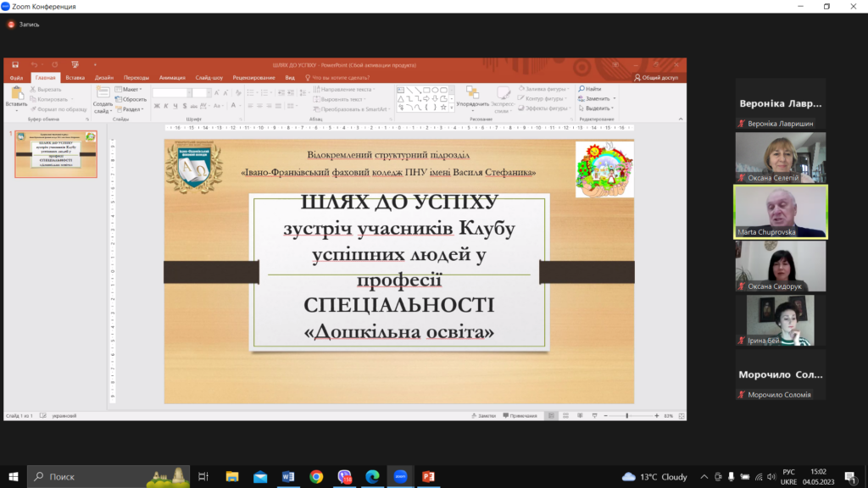Click the Replace (Заменить) button

pyautogui.click(x=598, y=98)
